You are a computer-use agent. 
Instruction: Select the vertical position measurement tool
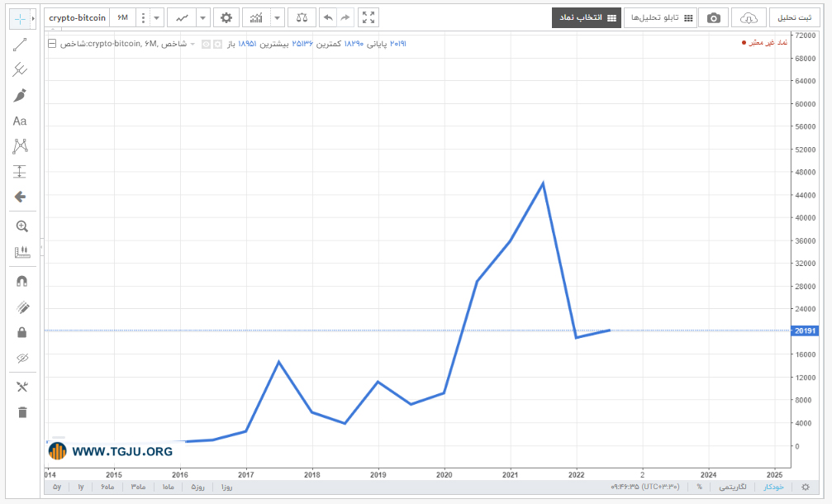pos(20,171)
